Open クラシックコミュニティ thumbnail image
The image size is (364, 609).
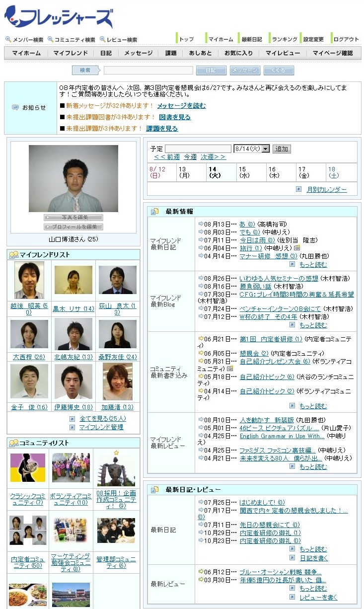pos(28,467)
